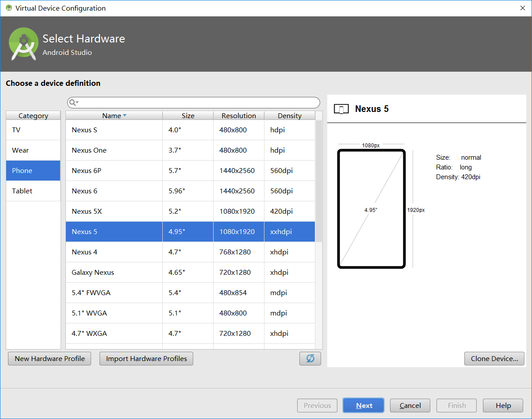The width and height of the screenshot is (532, 419).
Task: Select the Nexus 6 device
Action: pyautogui.click(x=191, y=191)
